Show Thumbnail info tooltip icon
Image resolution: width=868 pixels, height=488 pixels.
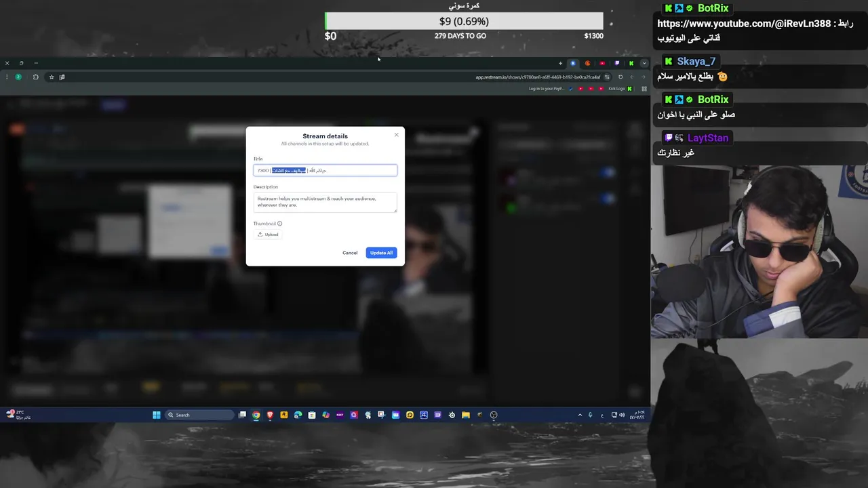click(x=279, y=224)
